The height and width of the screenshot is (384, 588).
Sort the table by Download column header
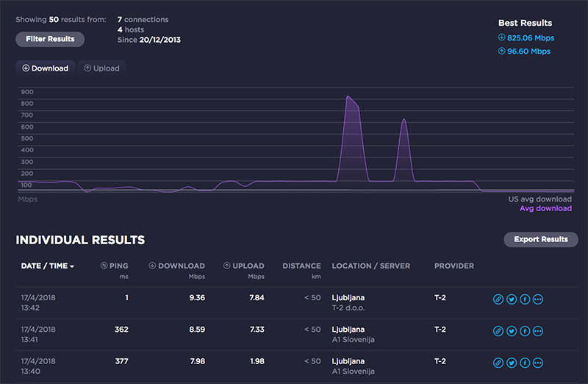pos(177,266)
